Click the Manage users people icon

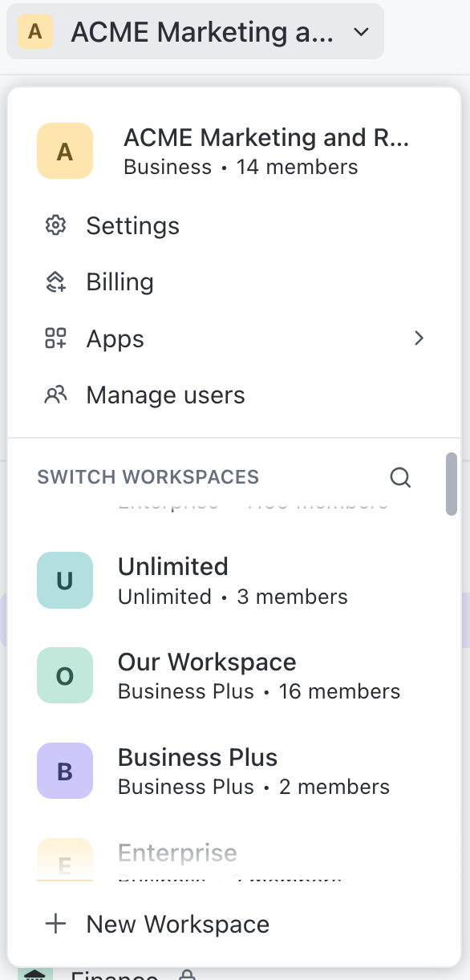click(55, 395)
